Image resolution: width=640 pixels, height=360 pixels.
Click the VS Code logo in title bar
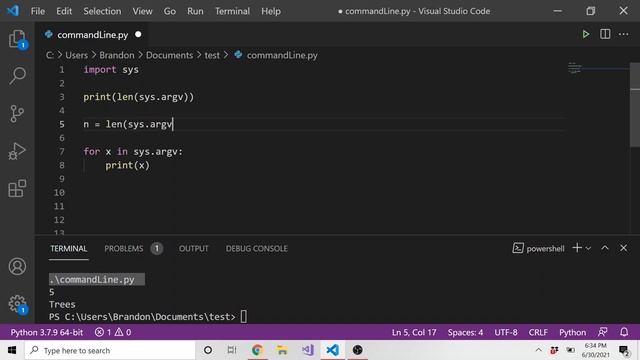click(13, 11)
